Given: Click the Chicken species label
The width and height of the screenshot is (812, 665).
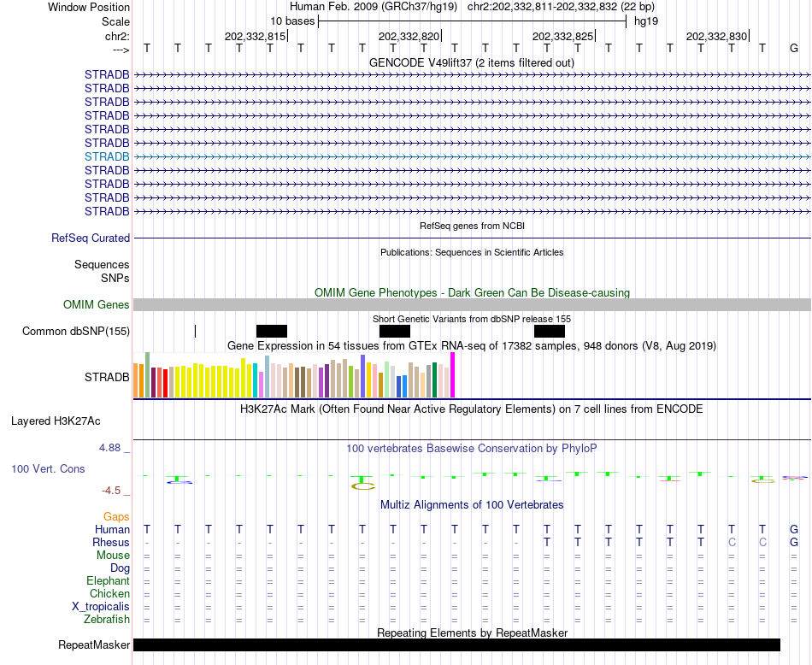Looking at the screenshot, I should pyautogui.click(x=109, y=593).
